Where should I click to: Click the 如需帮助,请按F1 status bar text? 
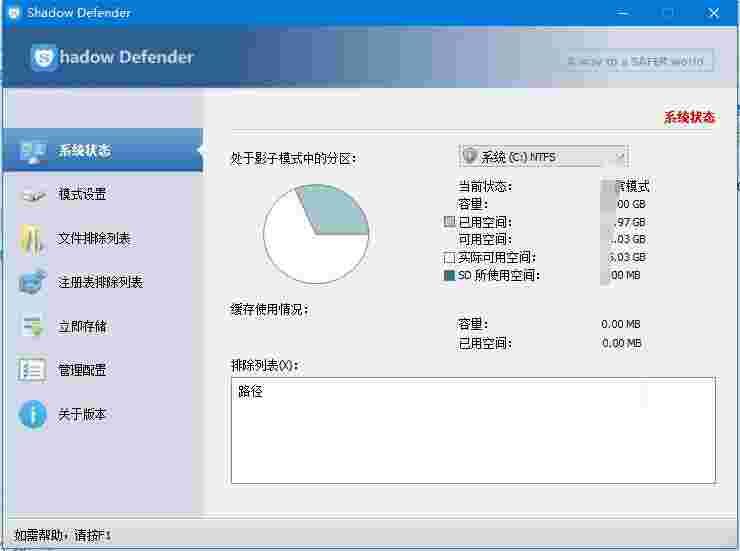coord(62,535)
